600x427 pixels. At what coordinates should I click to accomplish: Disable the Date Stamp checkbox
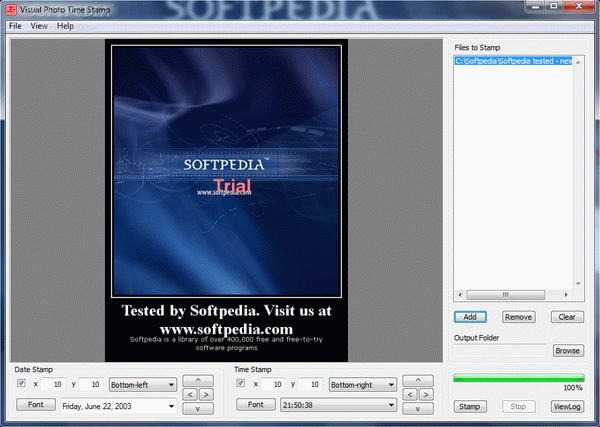point(21,383)
